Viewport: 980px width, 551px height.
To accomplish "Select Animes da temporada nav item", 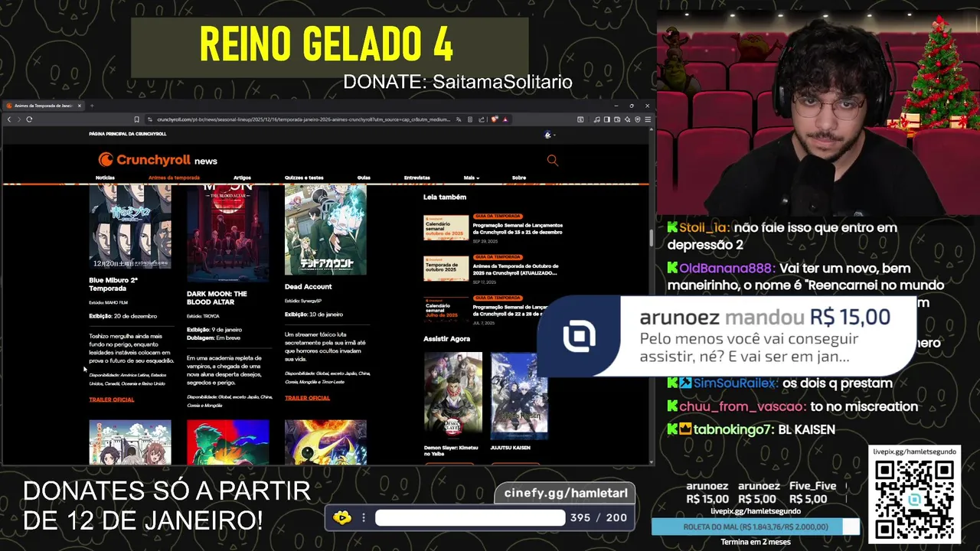I will [174, 178].
